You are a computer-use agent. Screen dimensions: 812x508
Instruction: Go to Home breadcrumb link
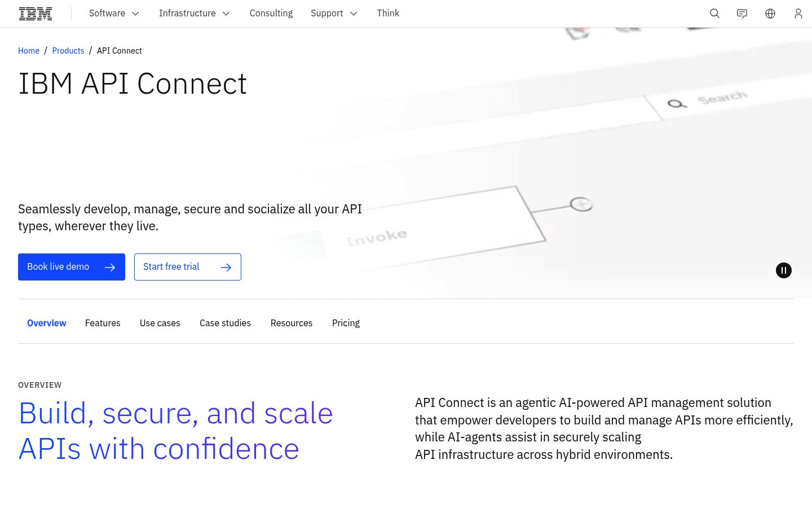(x=29, y=51)
